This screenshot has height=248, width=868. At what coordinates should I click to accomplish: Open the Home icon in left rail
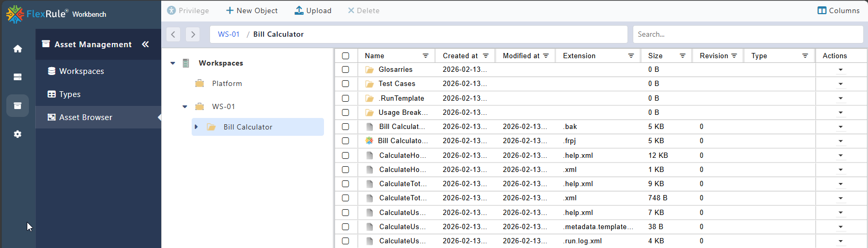pos(17,49)
